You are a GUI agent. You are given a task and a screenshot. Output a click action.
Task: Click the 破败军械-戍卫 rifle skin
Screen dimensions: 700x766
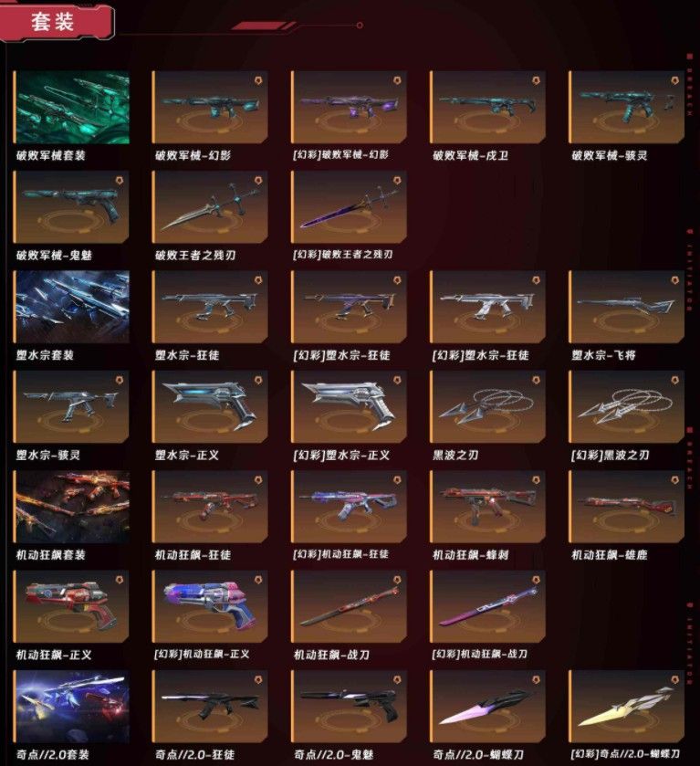coord(487,107)
